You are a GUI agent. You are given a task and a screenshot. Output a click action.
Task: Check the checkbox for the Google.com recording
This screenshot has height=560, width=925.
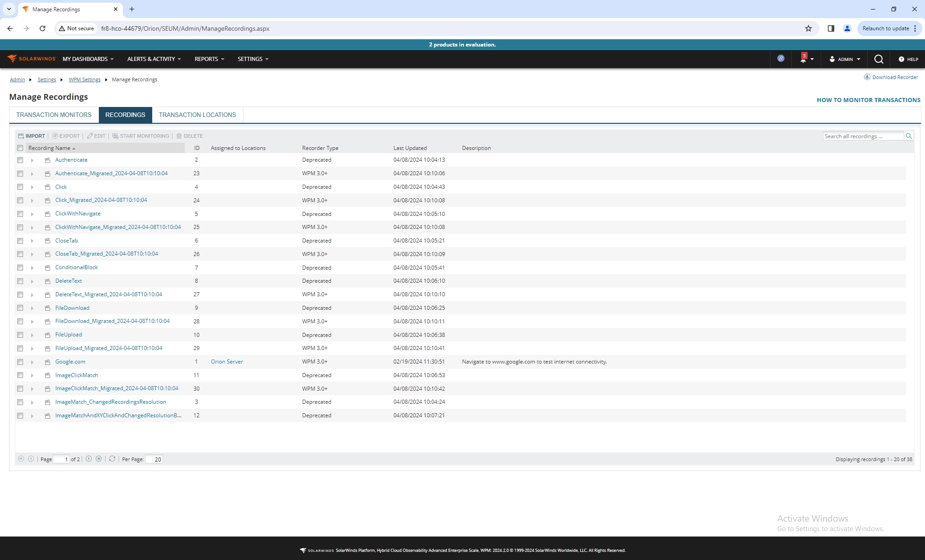coord(20,362)
